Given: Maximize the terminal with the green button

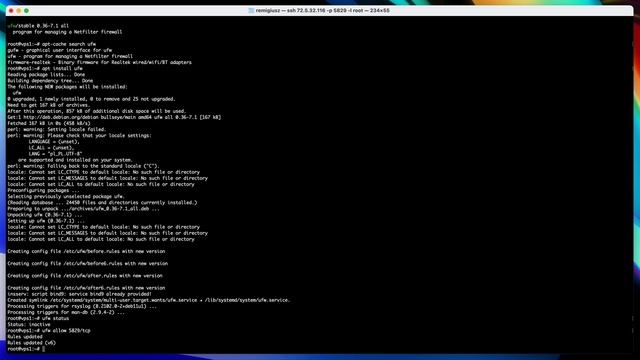Looking at the screenshot, I should point(27,11).
